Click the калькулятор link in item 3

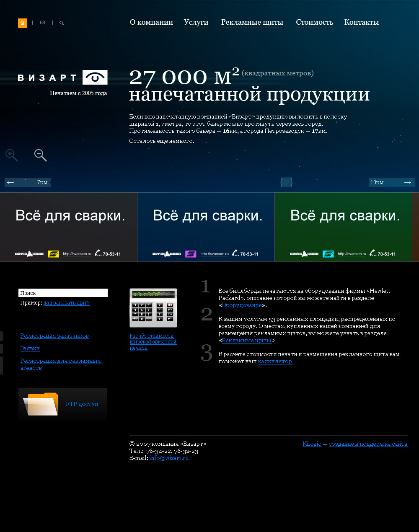275,361
